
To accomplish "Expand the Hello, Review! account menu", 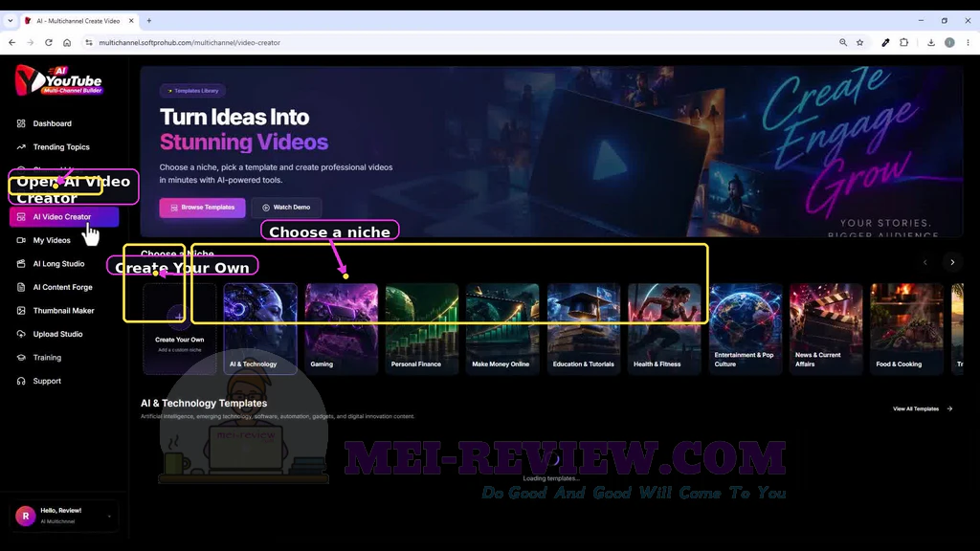I will pyautogui.click(x=64, y=516).
